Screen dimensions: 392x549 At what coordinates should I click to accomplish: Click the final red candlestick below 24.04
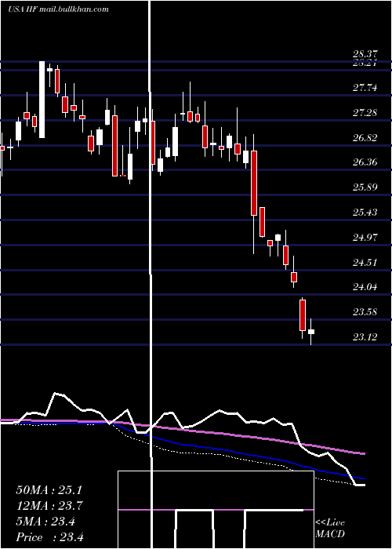click(303, 315)
